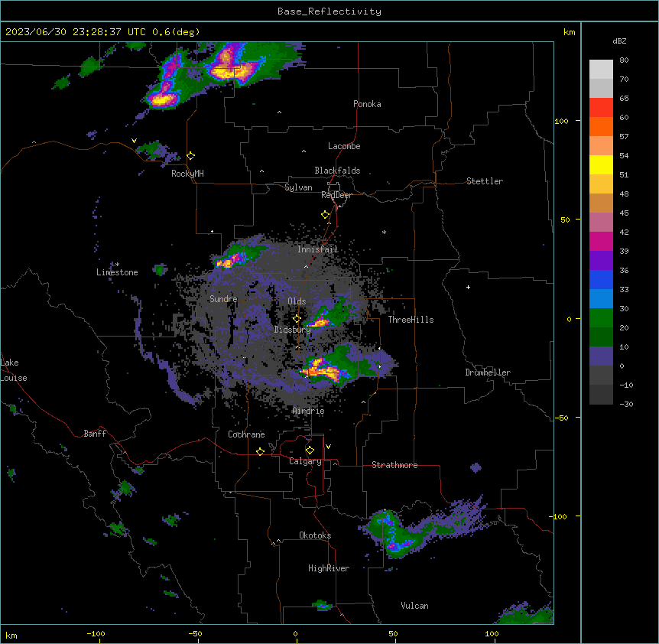Click the Banff label

click(95, 434)
